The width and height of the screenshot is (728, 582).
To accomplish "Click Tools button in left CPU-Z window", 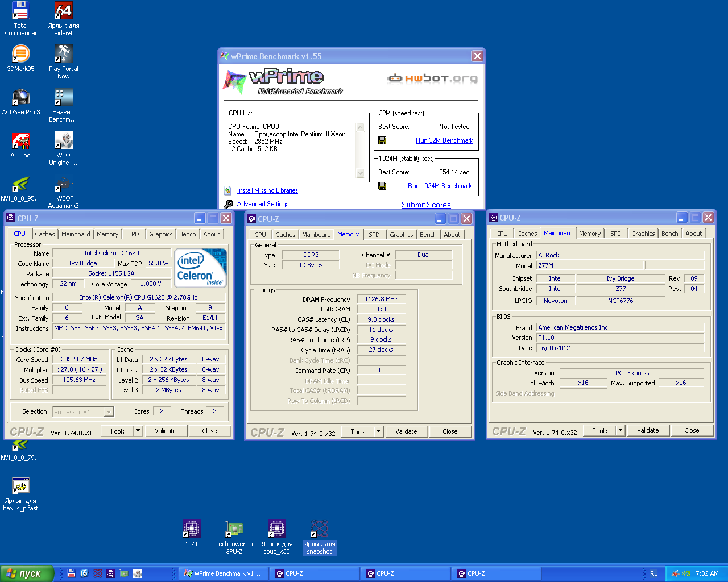I will (x=117, y=431).
